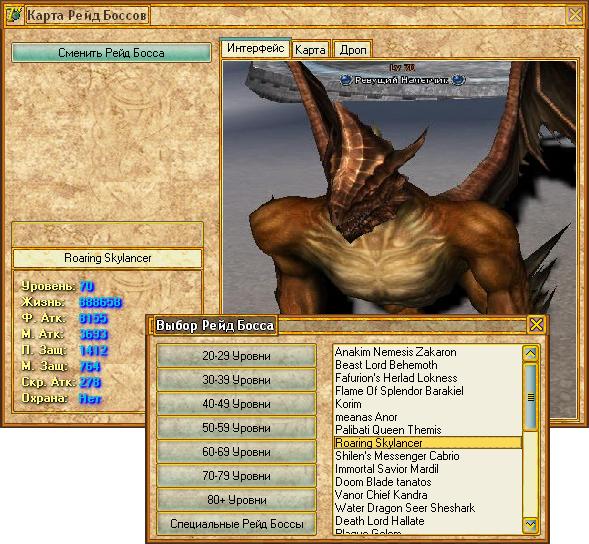Viewport: 589px width, 544px height.
Task: Click the Выбор Рейд Босса title text
Action: [x=215, y=325]
